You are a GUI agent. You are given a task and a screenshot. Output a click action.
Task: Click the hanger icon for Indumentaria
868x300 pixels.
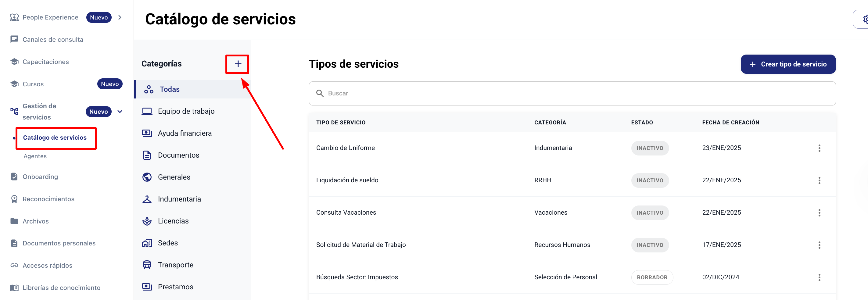coord(147,199)
